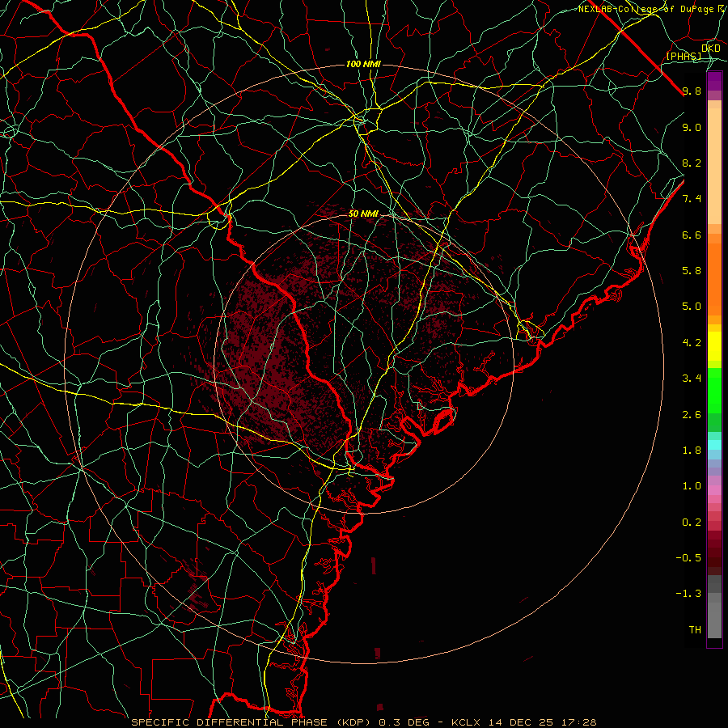This screenshot has height=728, width=728.
Task: Click the 5.8 value on the color scale
Action: pyautogui.click(x=692, y=271)
